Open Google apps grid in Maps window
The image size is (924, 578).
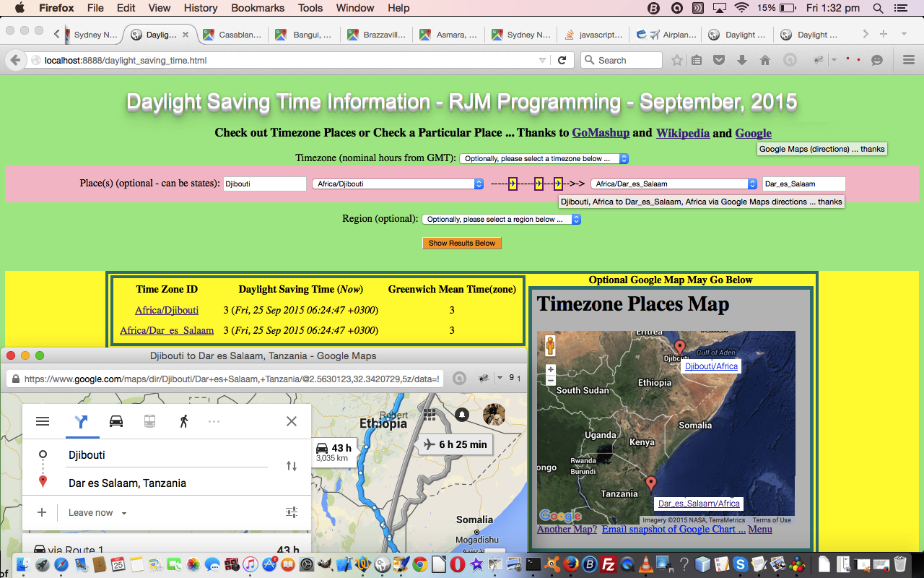[430, 414]
